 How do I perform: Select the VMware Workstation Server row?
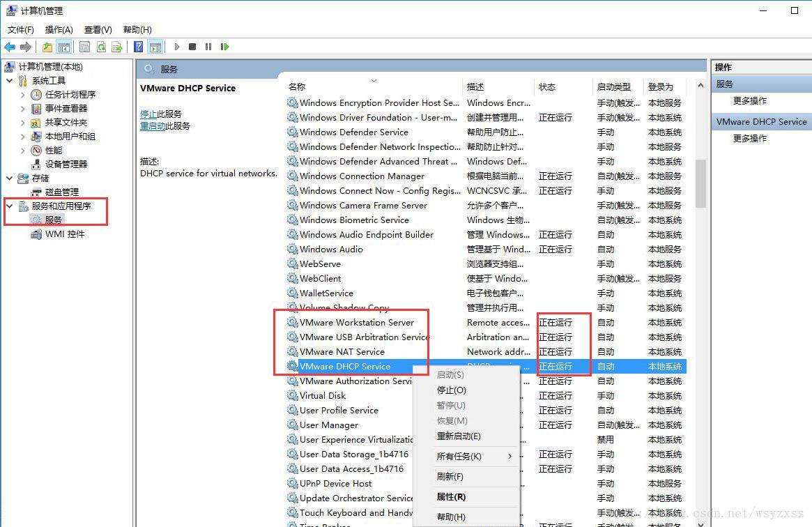point(486,323)
